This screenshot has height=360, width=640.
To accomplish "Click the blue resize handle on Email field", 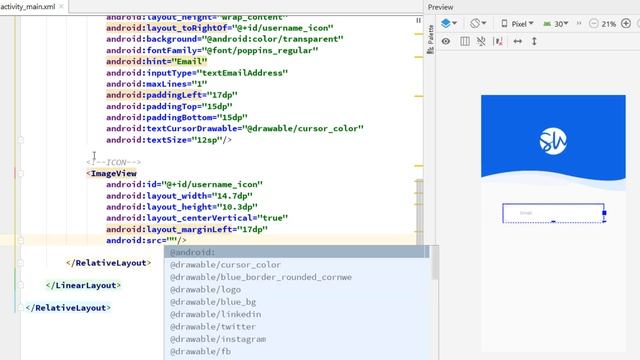I will coord(604,213).
